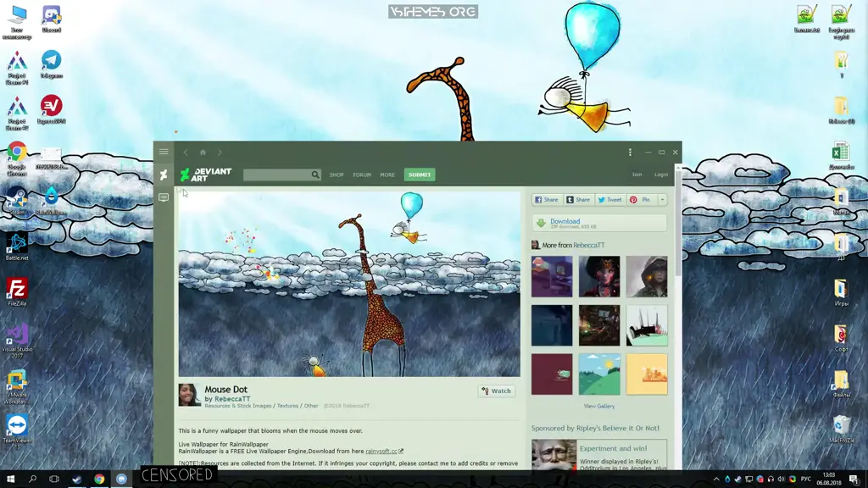868x488 pixels.
Task: Expand the extra share options arrow
Action: coord(662,200)
